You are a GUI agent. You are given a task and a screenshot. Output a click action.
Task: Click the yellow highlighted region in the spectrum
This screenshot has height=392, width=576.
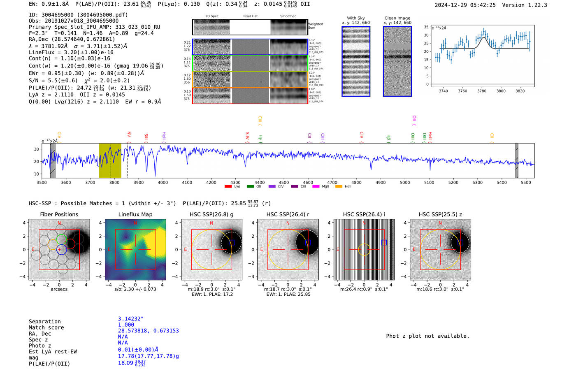point(110,161)
